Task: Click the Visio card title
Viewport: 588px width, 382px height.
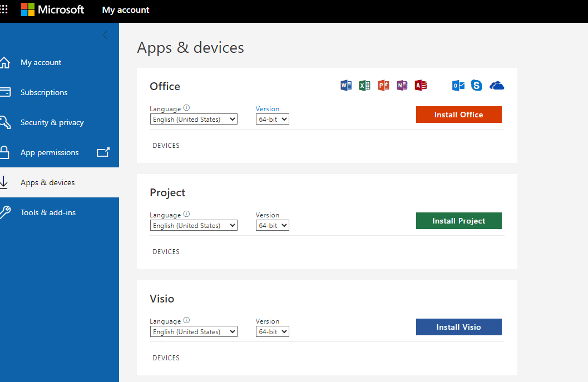Action: [x=162, y=299]
